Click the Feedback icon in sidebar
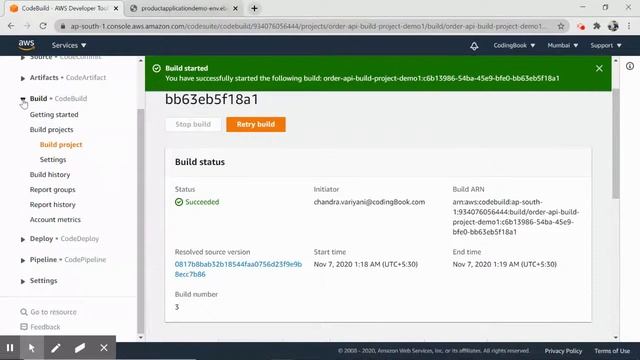This screenshot has width=640, height=360. coord(24,327)
